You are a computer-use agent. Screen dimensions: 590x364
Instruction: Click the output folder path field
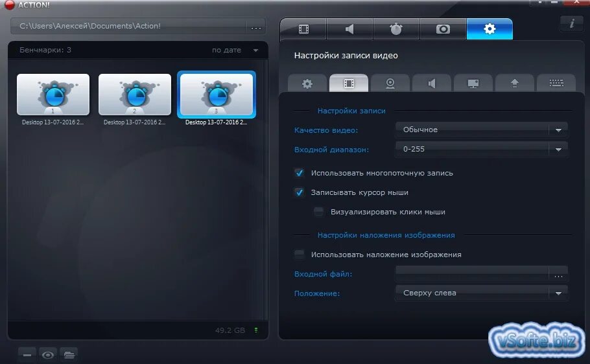click(128, 27)
